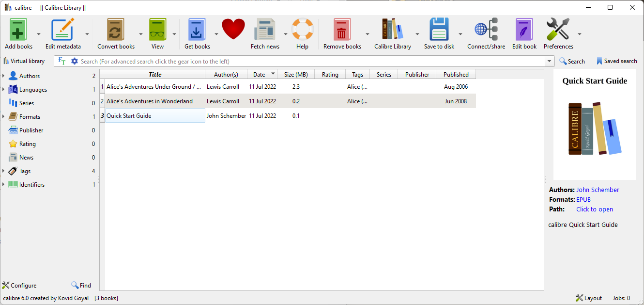Open Get books dropdown arrow
Screen dimensions: 644x305
pyautogui.click(x=216, y=34)
